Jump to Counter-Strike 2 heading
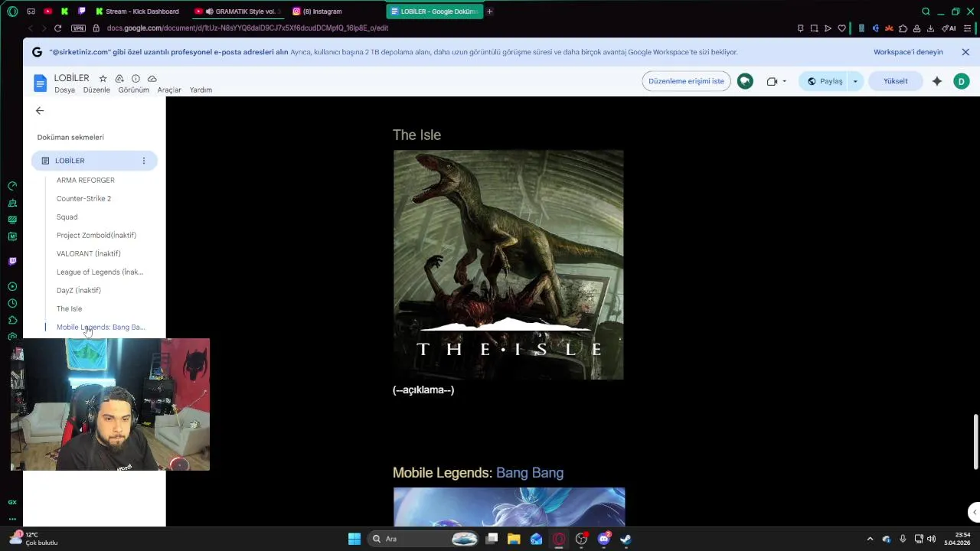This screenshot has width=980, height=551. point(83,198)
